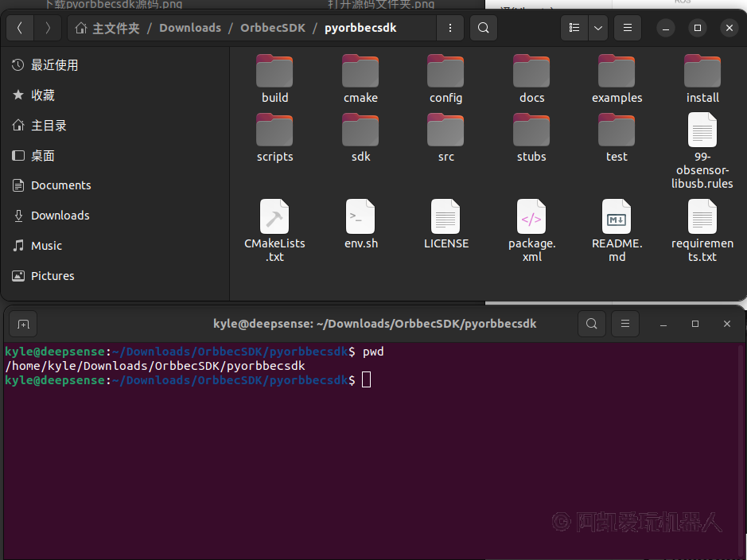The height and width of the screenshot is (560, 747).
Task: Click the terminal command prompt cursor
Action: [x=367, y=380]
